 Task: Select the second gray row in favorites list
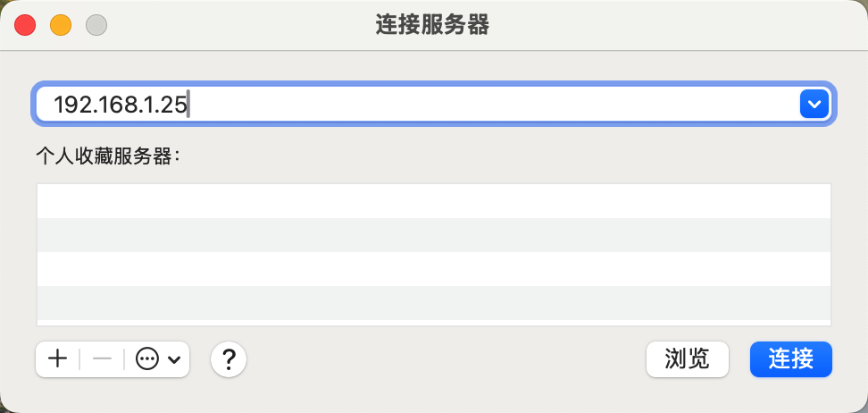click(x=434, y=235)
